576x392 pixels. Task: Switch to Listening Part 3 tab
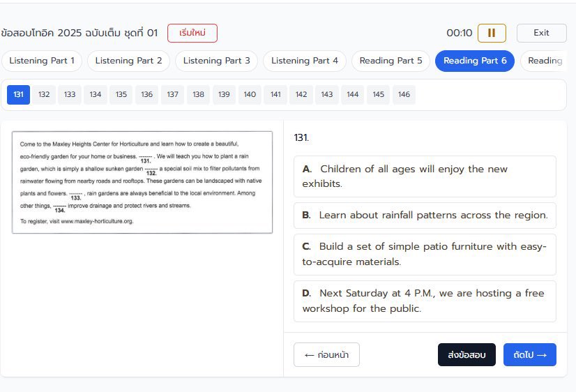[216, 61]
